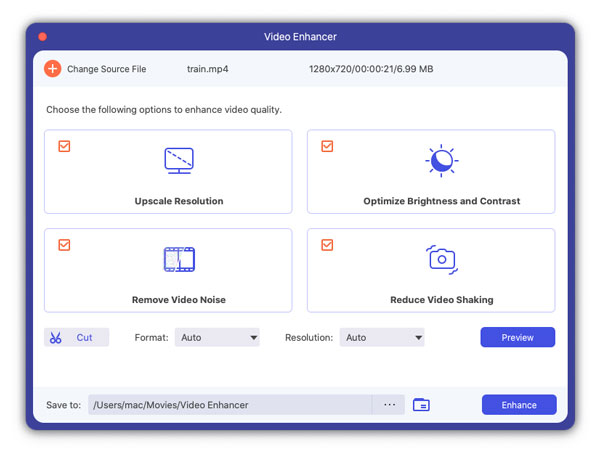Click the three-dot browse path button

tap(389, 405)
